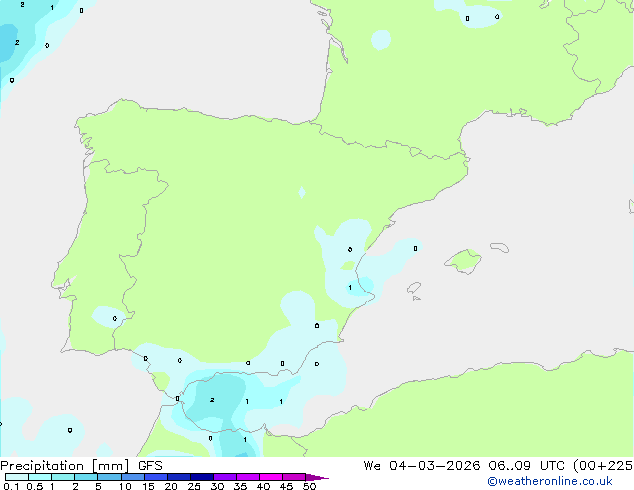Click the "1" value label near Valencia coast
This screenshot has height=490, width=634.
(x=350, y=287)
